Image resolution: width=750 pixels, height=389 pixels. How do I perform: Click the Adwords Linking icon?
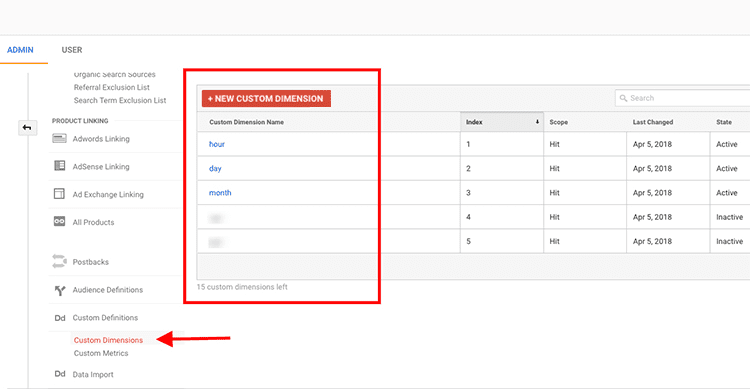tap(59, 138)
